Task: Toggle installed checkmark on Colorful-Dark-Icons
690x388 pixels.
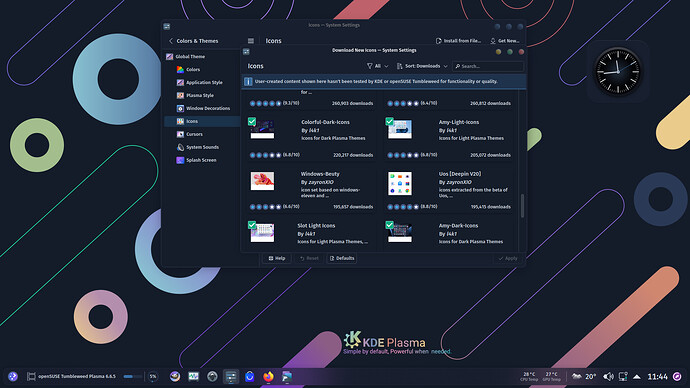Action: click(252, 121)
